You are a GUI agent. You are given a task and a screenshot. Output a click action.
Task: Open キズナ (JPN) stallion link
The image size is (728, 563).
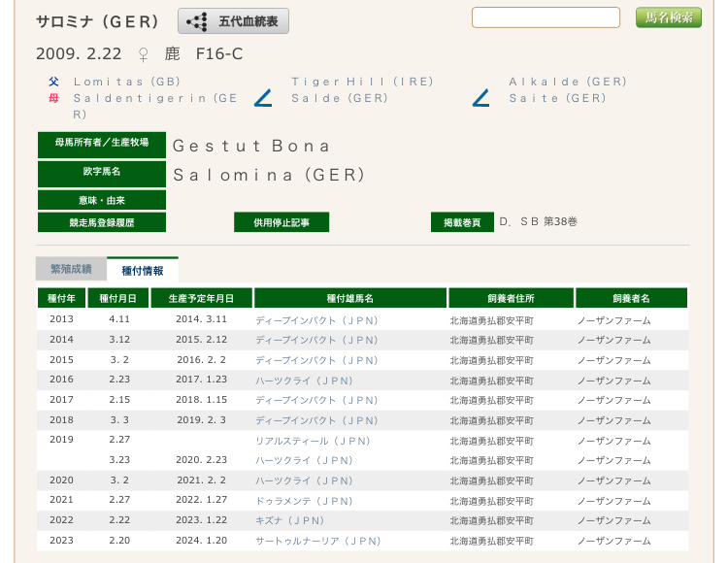click(x=289, y=520)
